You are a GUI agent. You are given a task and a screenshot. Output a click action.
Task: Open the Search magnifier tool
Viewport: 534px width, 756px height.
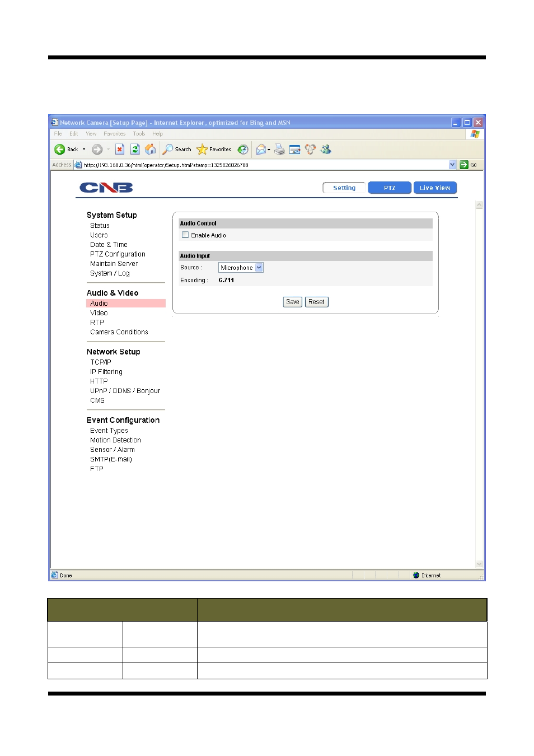(176, 150)
